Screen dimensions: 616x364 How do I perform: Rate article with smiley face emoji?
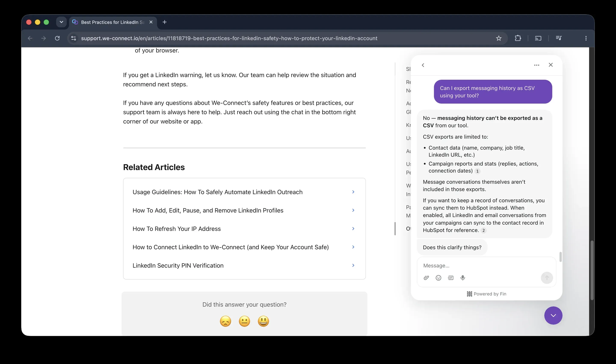[263, 321]
